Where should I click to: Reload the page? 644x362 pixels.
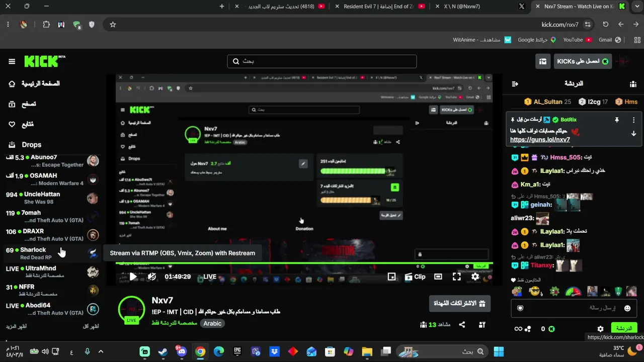point(605,24)
